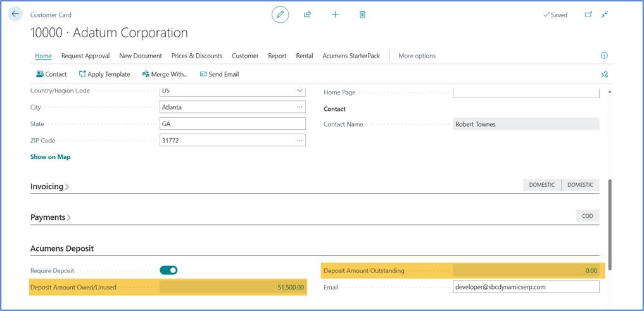The width and height of the screenshot is (644, 311).
Task: Click the Require Deposit label
Action: coord(52,270)
